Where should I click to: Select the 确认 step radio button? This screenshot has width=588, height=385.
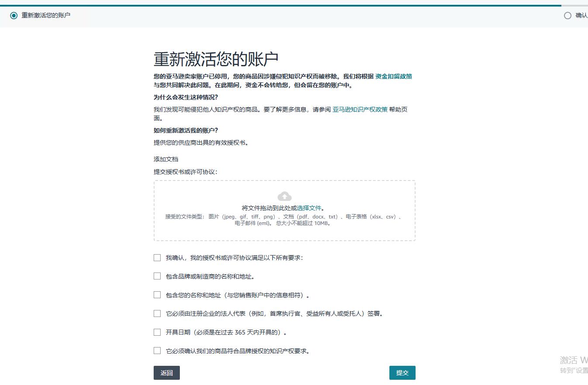(567, 16)
